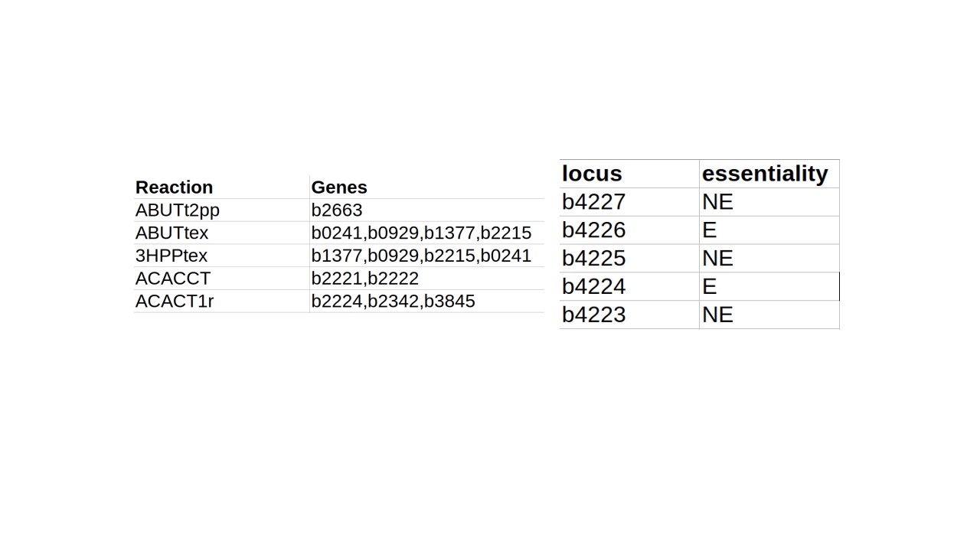Viewport: 980px width, 551px height.
Task: Select the b4223 locus cell
Action: coord(594,315)
